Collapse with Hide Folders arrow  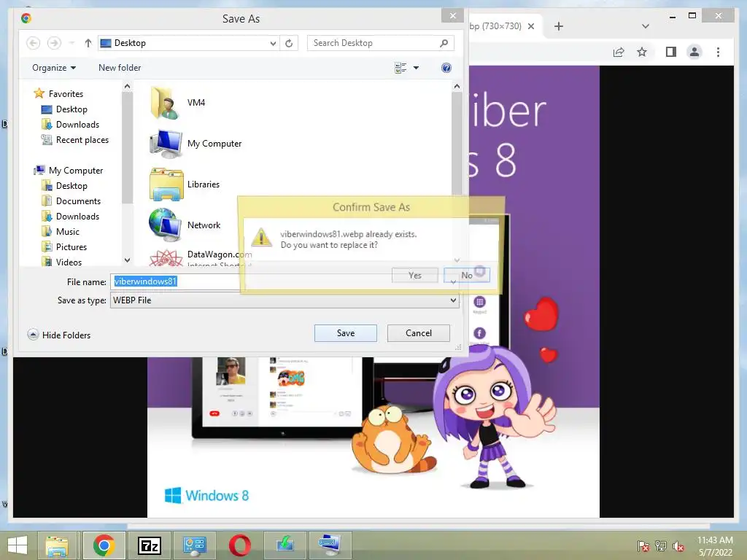33,335
